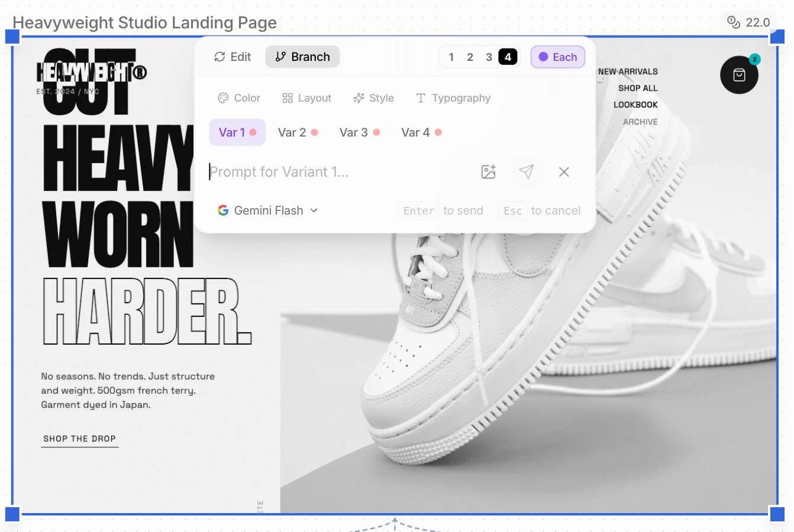Viewport: 794px width, 532px height.
Task: Attach an image to the prompt
Action: pos(488,171)
